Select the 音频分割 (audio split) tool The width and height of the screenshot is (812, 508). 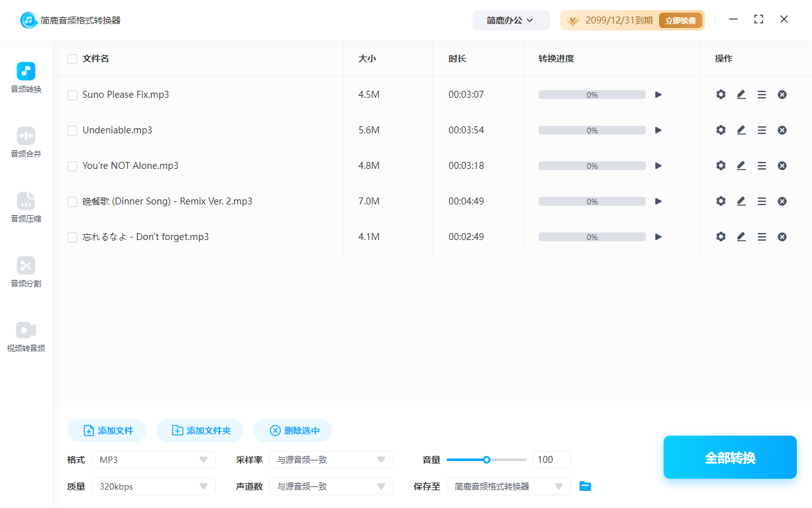(25, 272)
